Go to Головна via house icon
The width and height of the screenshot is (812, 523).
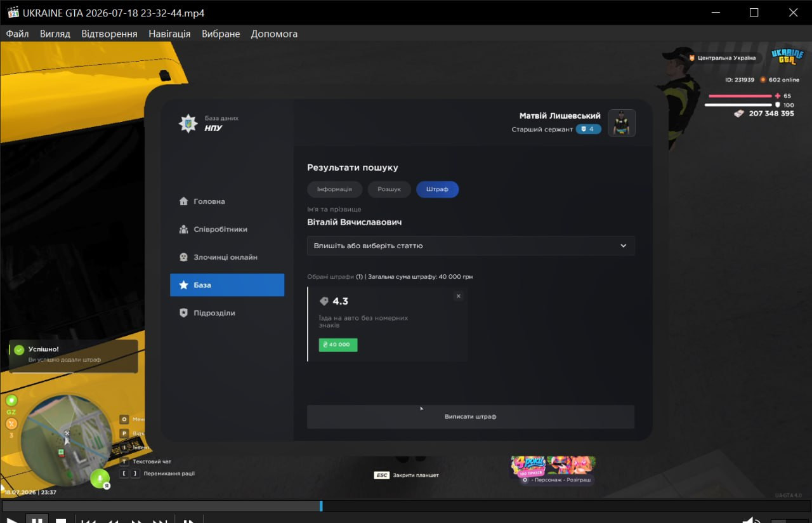pos(183,201)
